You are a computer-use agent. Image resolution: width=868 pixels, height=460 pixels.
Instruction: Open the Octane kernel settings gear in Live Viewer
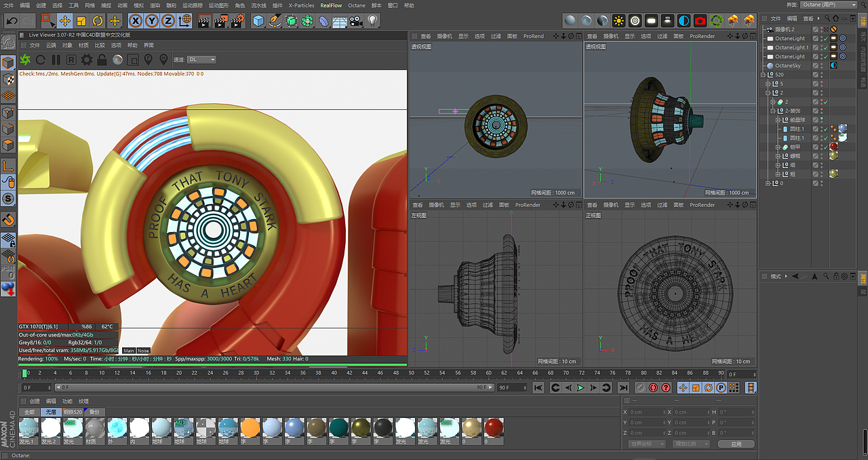coord(87,60)
